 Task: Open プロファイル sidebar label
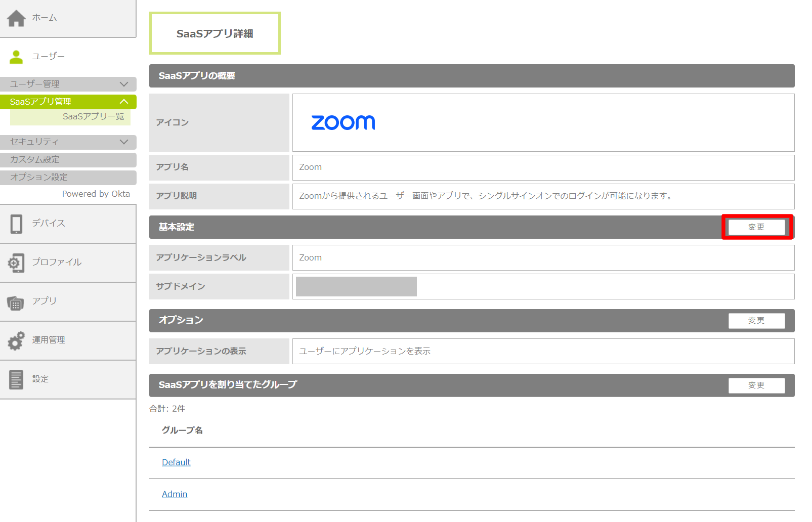click(x=57, y=262)
